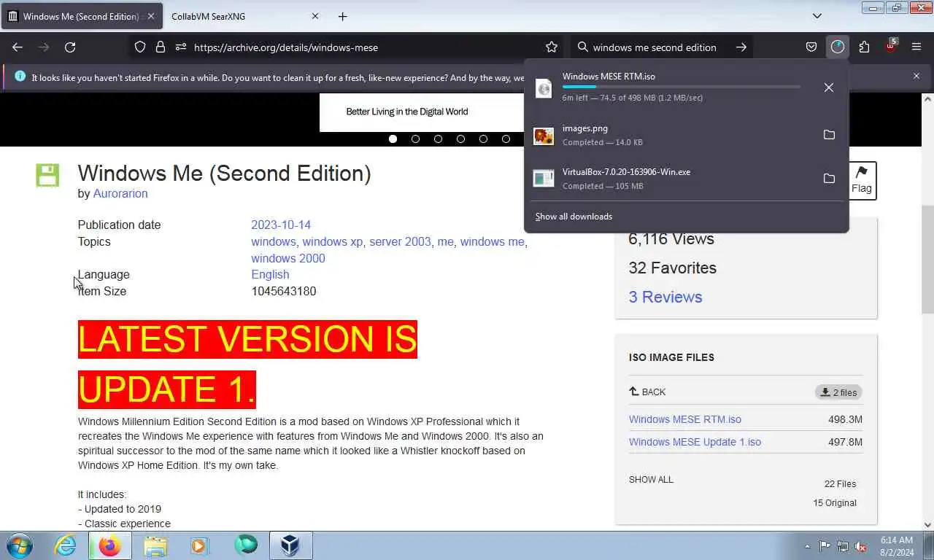Show VirtualBox installer in containing folder
The height and width of the screenshot is (560, 934).
[x=829, y=179]
